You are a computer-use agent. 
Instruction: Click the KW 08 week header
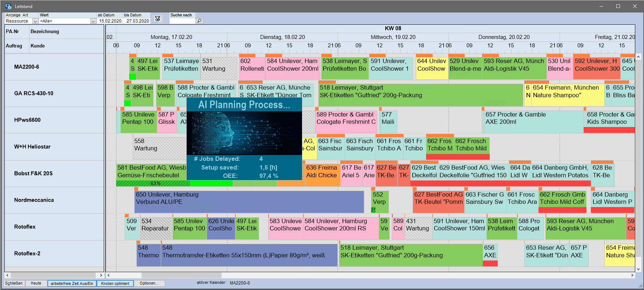click(x=393, y=28)
